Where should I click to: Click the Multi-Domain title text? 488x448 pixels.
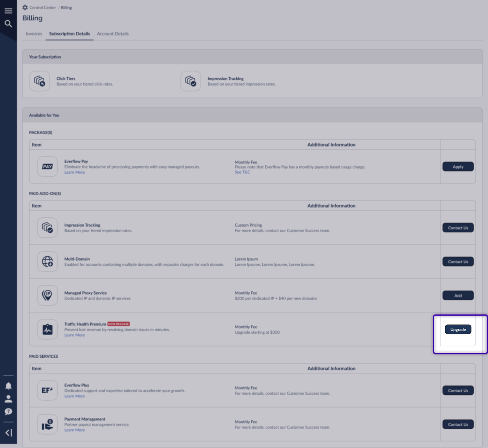click(x=77, y=259)
